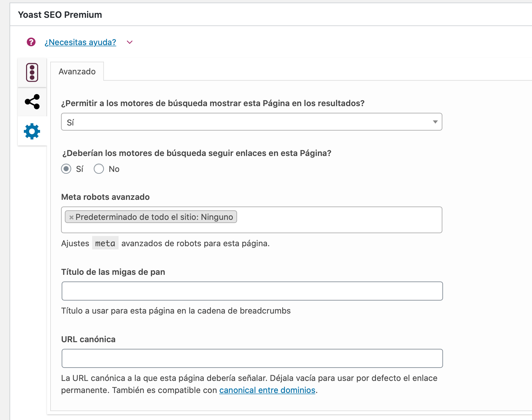532x420 pixels.
Task: Select 'No' for following links
Action: (x=99, y=169)
